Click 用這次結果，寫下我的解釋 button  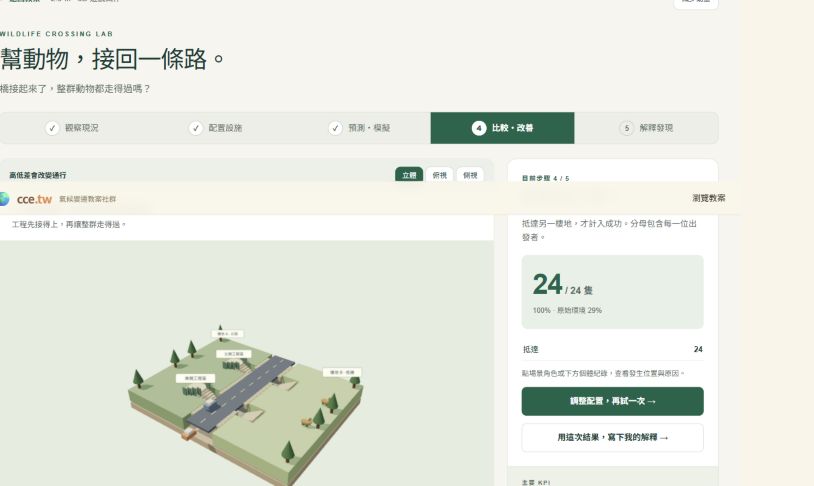pos(613,438)
